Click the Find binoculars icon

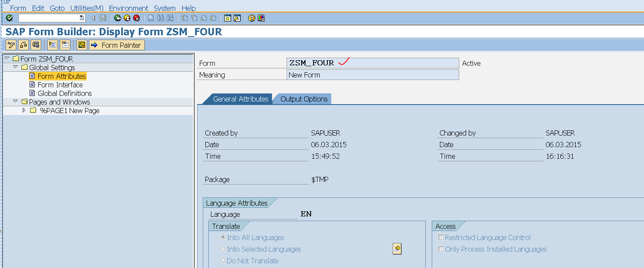(x=161, y=18)
